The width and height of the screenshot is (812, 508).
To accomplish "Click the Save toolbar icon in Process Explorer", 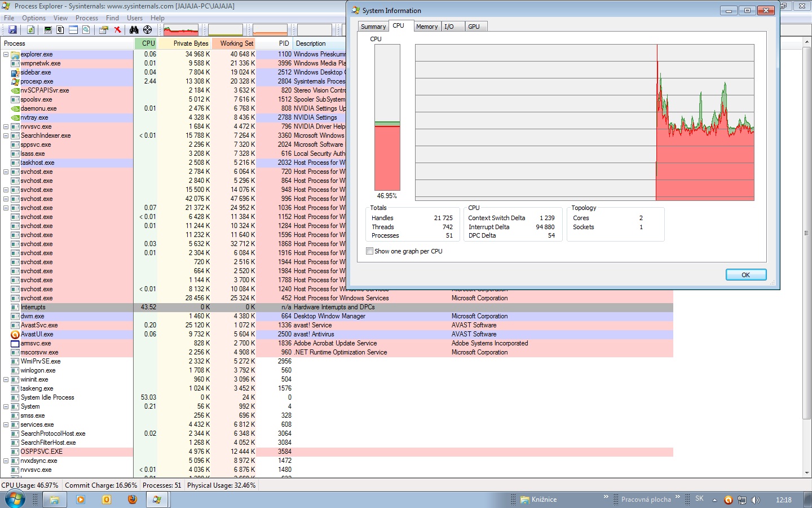I will click(x=12, y=30).
